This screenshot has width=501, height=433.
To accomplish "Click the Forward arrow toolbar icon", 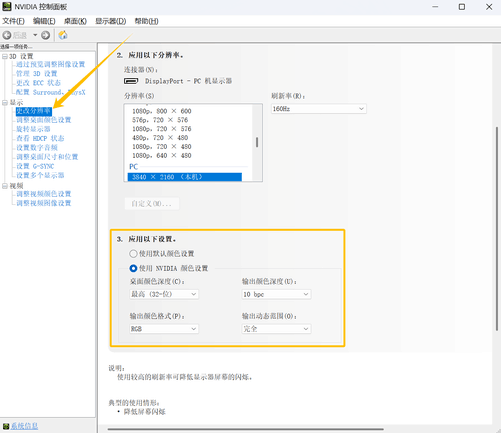I will [x=46, y=35].
